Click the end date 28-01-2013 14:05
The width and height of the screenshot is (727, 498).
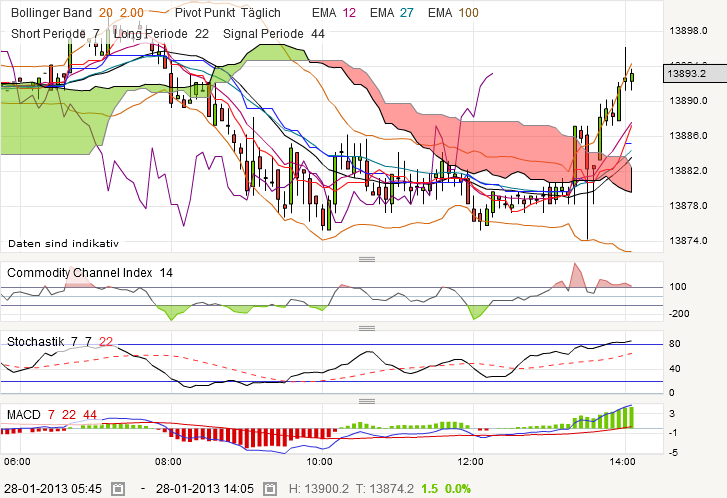click(x=204, y=489)
